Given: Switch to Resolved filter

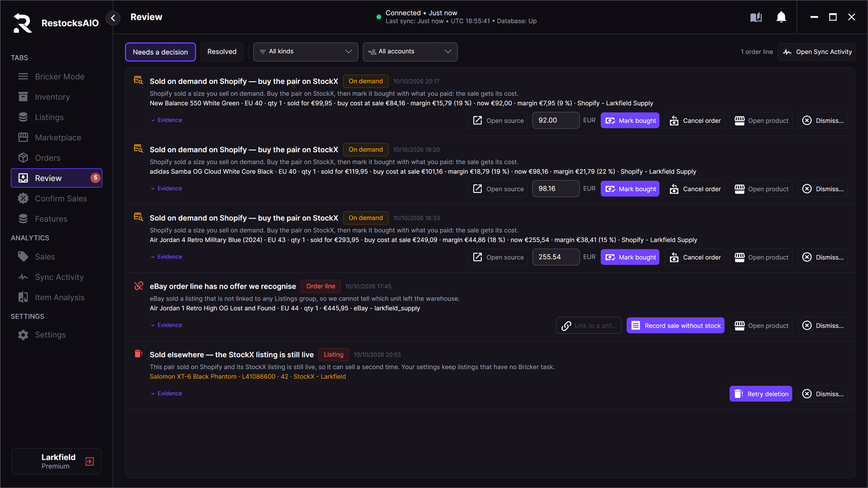Looking at the screenshot, I should pyautogui.click(x=222, y=52).
